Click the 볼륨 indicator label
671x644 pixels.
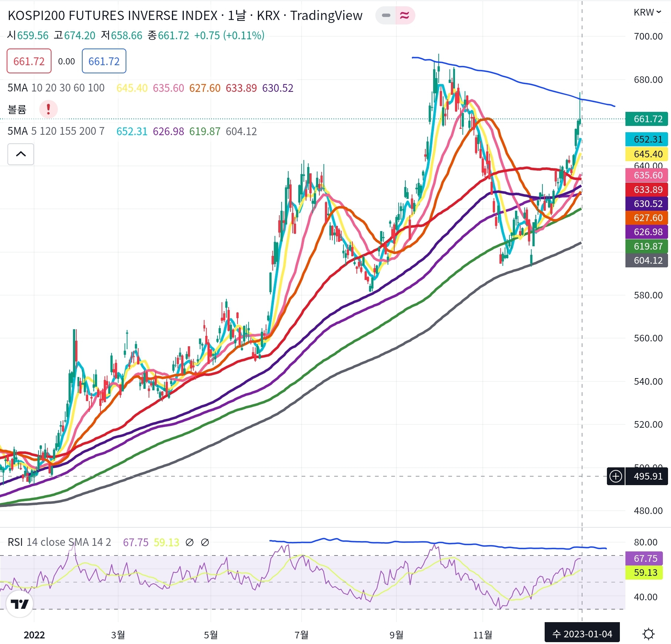[x=17, y=109]
